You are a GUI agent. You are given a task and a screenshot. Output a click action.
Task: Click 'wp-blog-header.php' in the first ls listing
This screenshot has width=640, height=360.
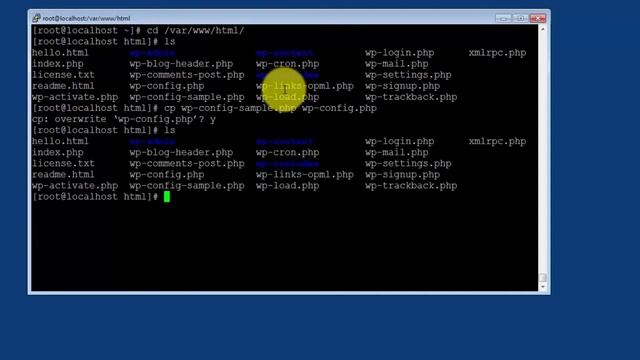coord(181,64)
